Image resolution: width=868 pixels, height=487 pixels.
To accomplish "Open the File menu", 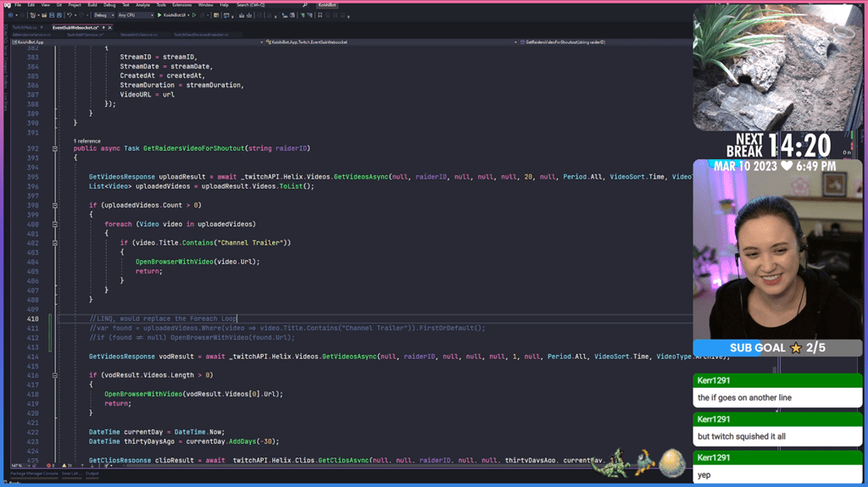I will tap(18, 5).
